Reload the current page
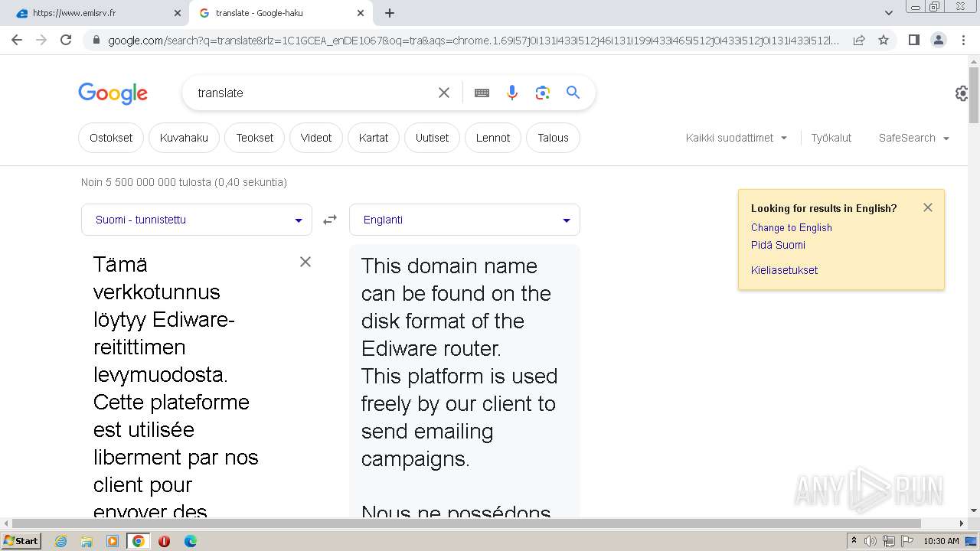The height and width of the screenshot is (551, 980). point(66,40)
